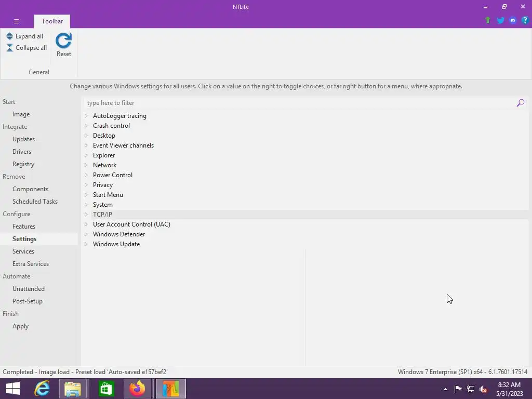Image resolution: width=532 pixels, height=399 pixels.
Task: Go to the Apply page
Action: click(20, 326)
